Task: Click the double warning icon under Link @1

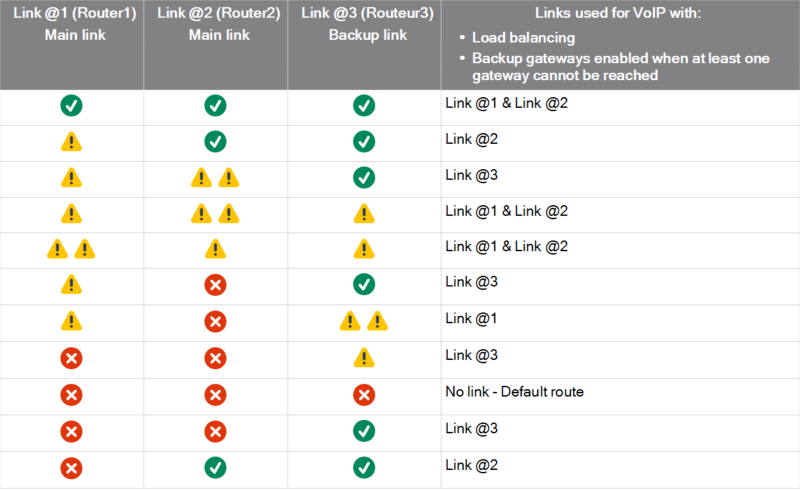Action: (x=71, y=249)
